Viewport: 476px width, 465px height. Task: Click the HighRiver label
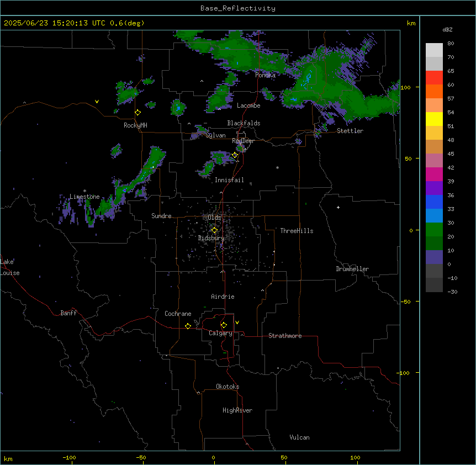click(237, 410)
